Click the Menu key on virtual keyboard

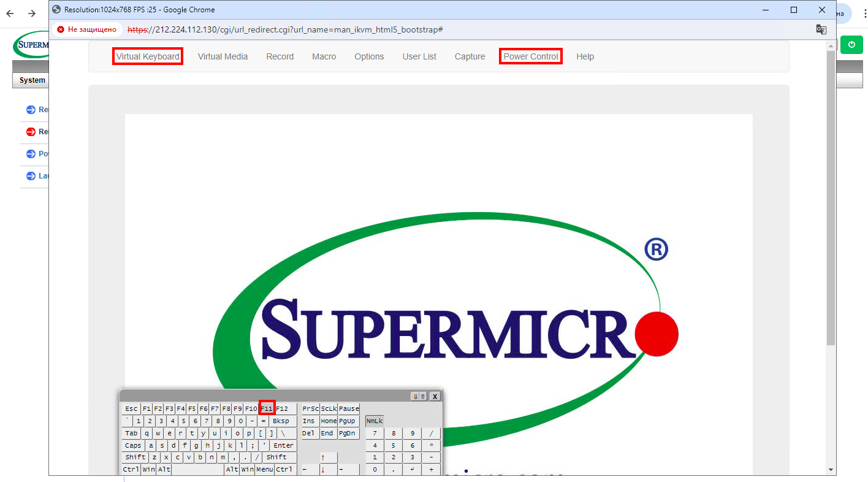tap(265, 470)
